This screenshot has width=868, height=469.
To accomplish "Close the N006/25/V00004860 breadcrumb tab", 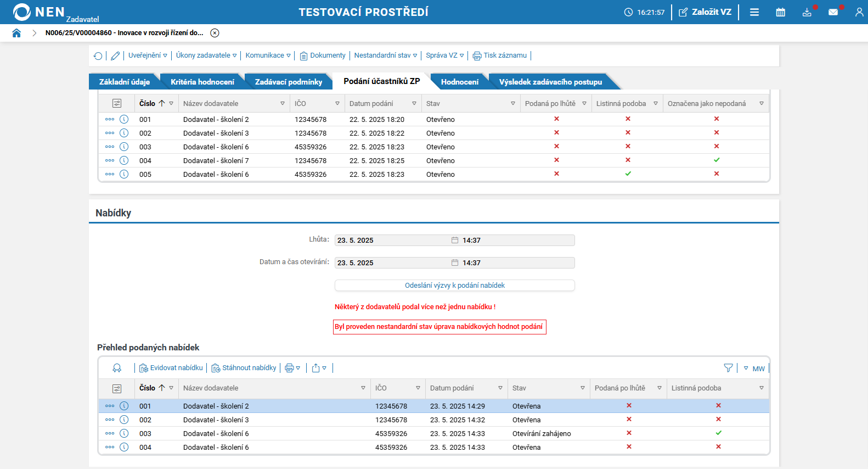I will (x=215, y=33).
